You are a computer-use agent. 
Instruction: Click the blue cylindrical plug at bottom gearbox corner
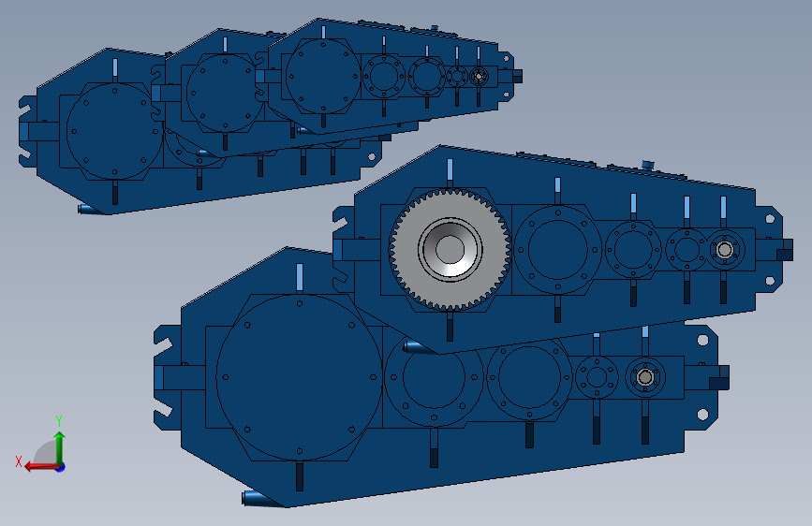[258, 499]
